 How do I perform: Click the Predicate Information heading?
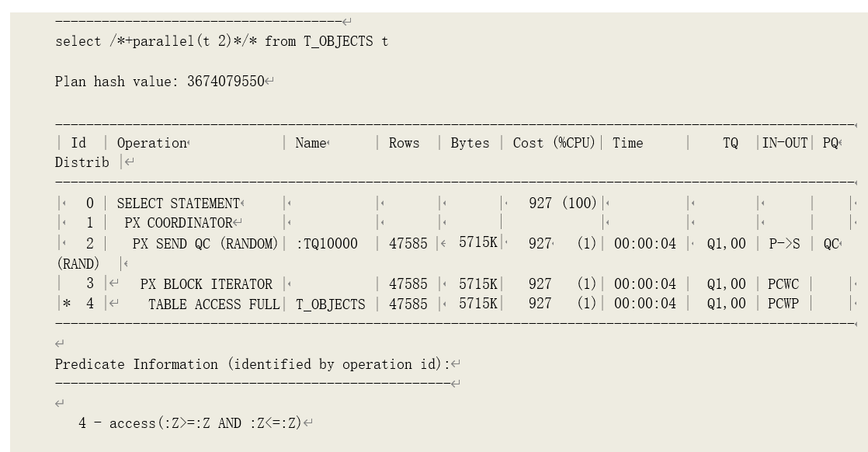click(x=252, y=365)
